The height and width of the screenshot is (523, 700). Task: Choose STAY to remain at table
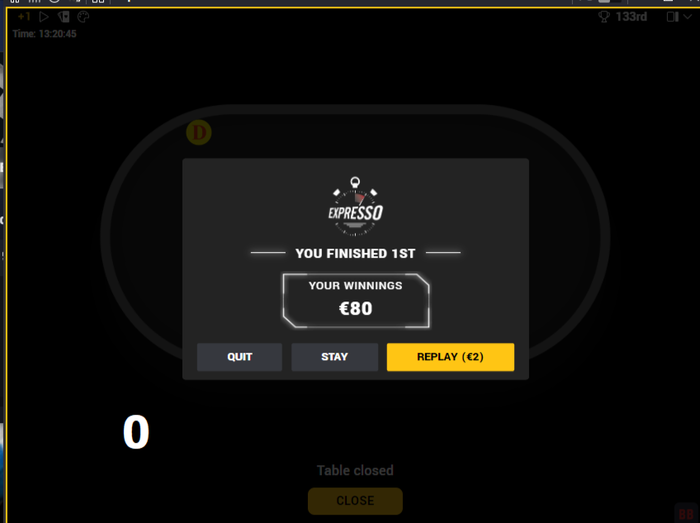[334, 357]
